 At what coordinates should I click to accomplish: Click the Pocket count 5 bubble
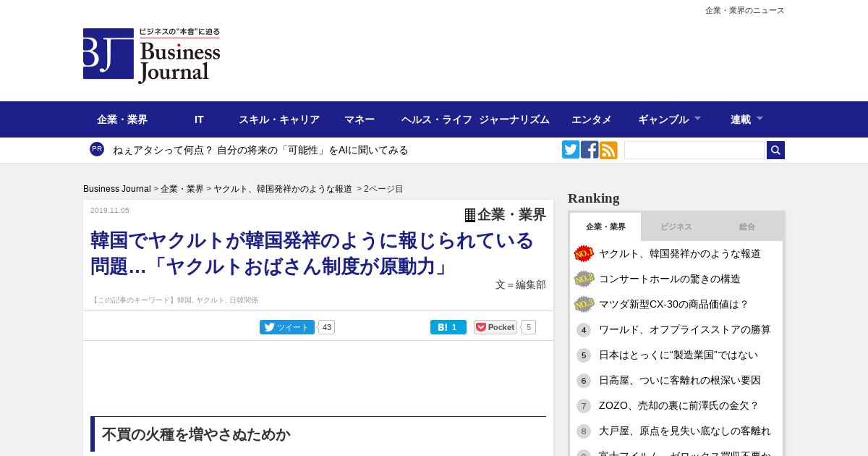pos(529,327)
